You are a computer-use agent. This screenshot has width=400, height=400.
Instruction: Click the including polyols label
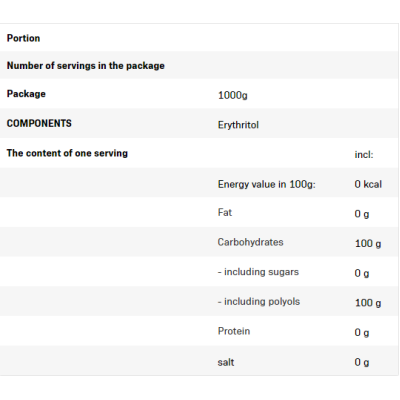(x=259, y=302)
